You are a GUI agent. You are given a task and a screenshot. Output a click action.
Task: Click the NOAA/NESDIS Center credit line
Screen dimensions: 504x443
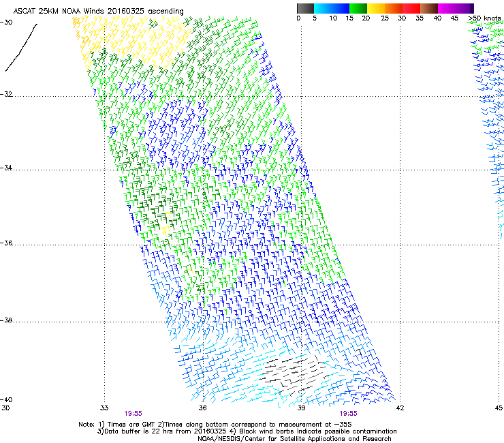pyautogui.click(x=294, y=439)
